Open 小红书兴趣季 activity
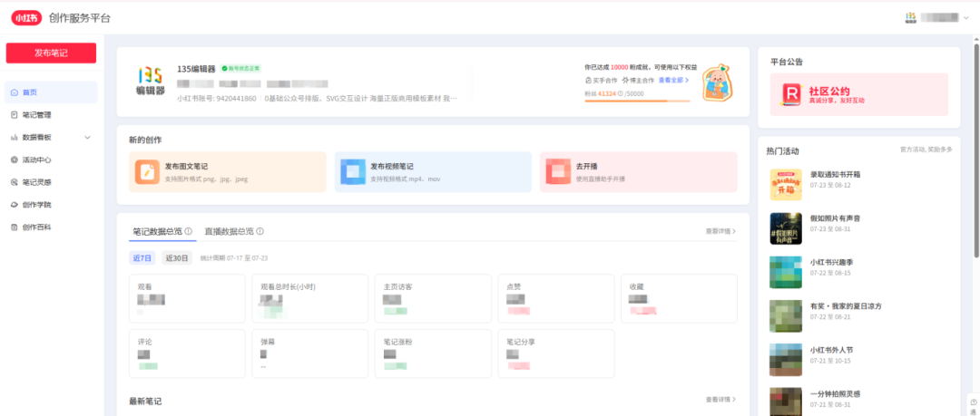This screenshot has width=980, height=416. pyautogui.click(x=831, y=262)
